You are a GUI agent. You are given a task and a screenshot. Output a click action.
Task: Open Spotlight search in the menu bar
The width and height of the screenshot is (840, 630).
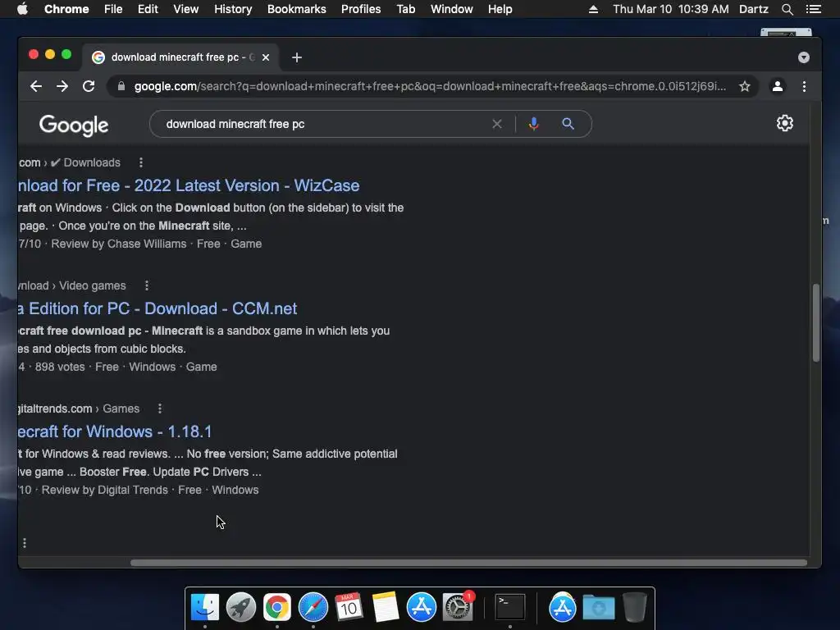[787, 9]
